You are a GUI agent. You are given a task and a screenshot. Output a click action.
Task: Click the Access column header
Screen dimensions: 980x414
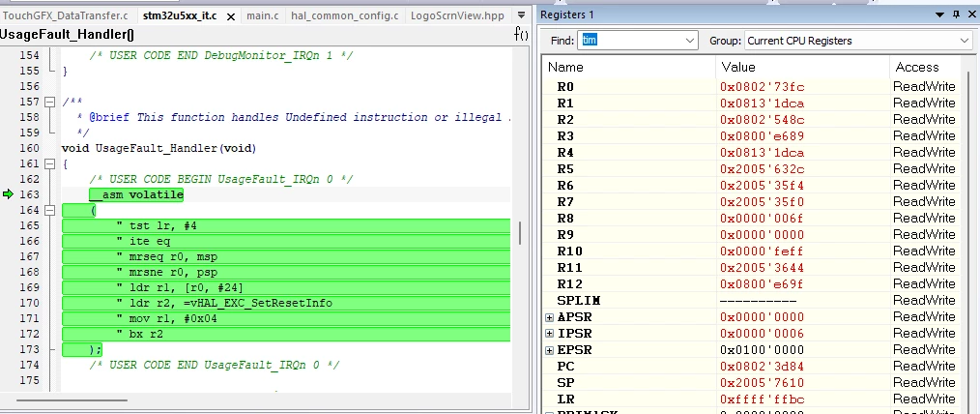(926, 67)
